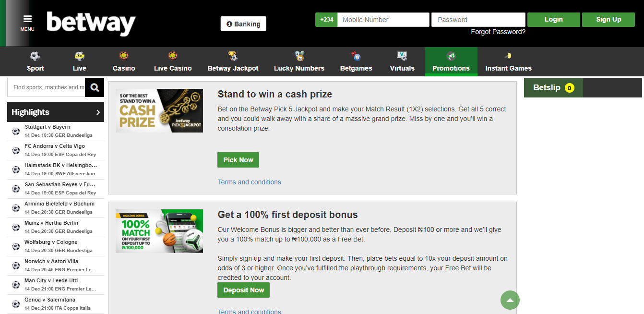
Task: Open Virtuals via its icon
Action: (x=402, y=56)
